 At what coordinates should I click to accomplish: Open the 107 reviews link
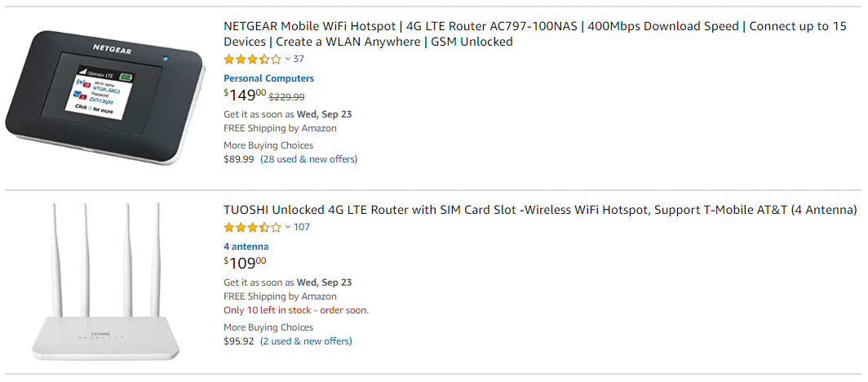point(302,228)
